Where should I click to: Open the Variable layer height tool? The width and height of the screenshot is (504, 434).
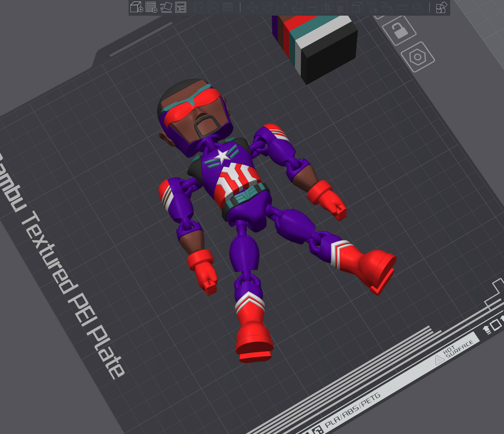tap(227, 7)
